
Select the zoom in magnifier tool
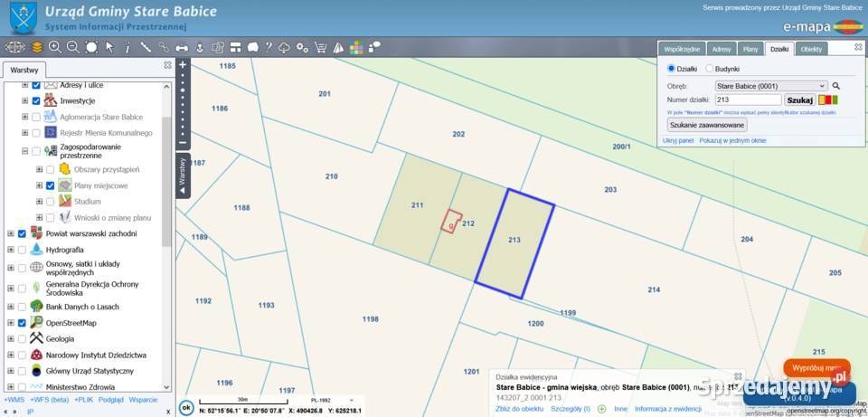(x=55, y=47)
